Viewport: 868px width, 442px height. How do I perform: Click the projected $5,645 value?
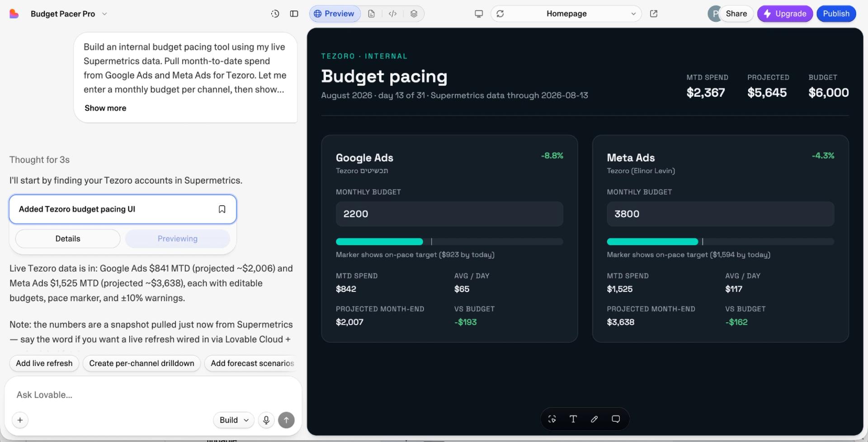click(x=767, y=93)
